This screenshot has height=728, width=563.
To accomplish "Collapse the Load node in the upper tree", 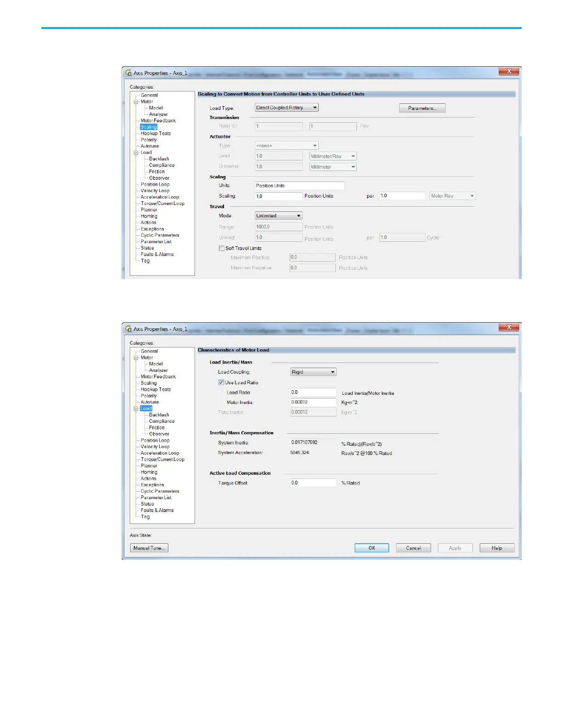I will [x=136, y=153].
